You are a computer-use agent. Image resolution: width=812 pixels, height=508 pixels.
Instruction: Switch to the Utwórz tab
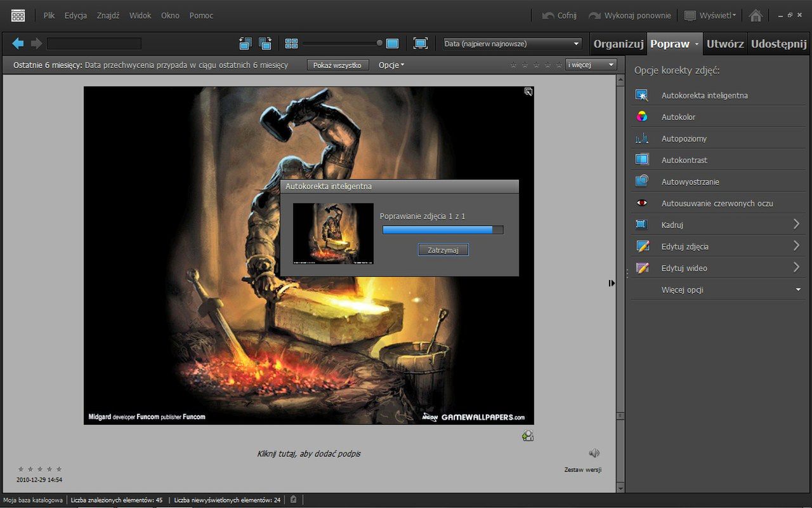pos(725,44)
